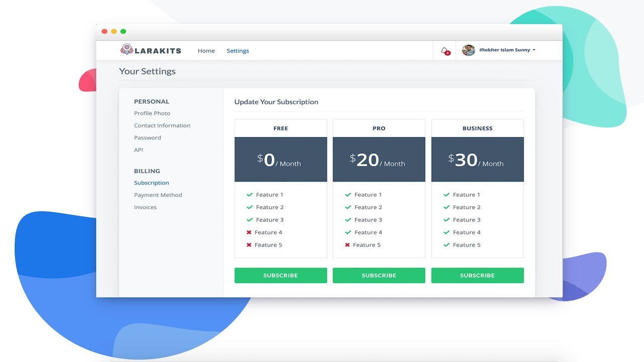Open the Settings nav item

click(238, 51)
